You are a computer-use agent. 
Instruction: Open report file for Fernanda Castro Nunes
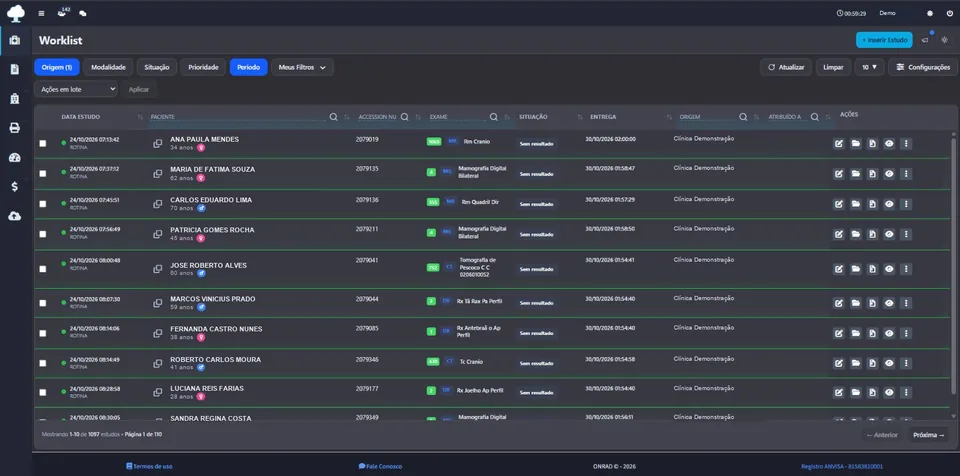pos(872,334)
